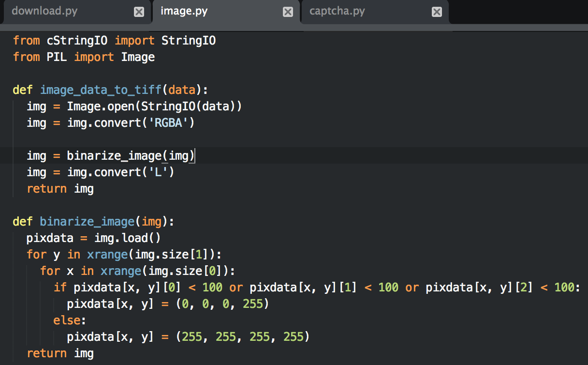This screenshot has width=588, height=365.
Task: Close the download.py tab
Action: point(139,12)
